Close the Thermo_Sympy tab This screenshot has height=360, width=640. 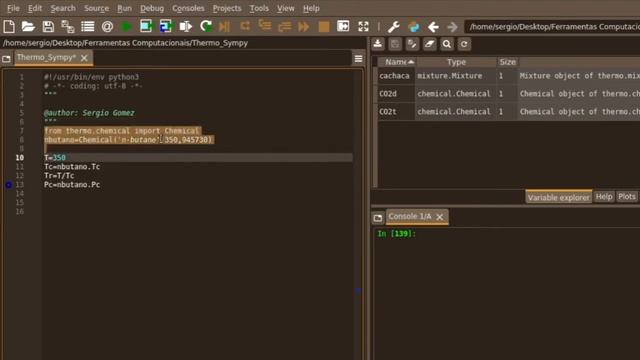pyautogui.click(x=84, y=58)
